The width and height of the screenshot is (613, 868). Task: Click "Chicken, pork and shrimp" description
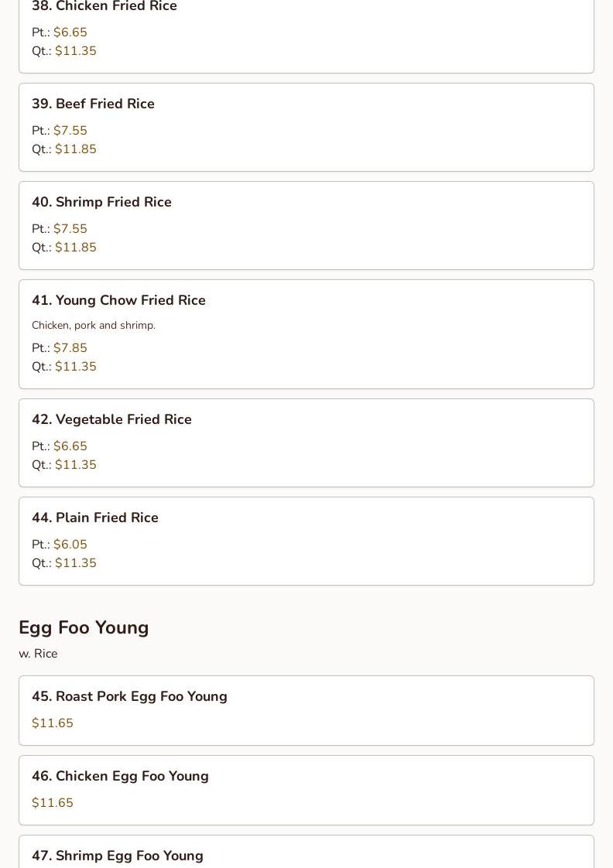pyautogui.click(x=94, y=326)
